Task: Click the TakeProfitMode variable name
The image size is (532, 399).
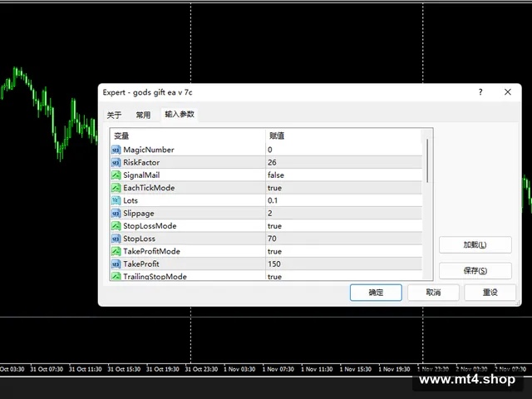Action: (151, 251)
